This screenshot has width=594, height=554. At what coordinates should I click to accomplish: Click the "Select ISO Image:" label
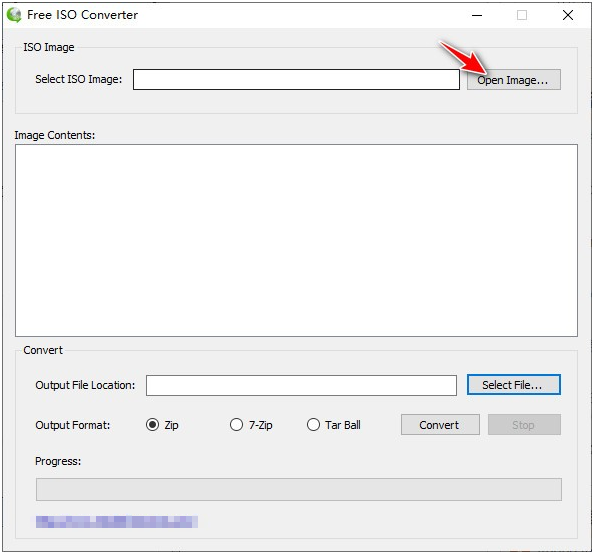click(79, 79)
